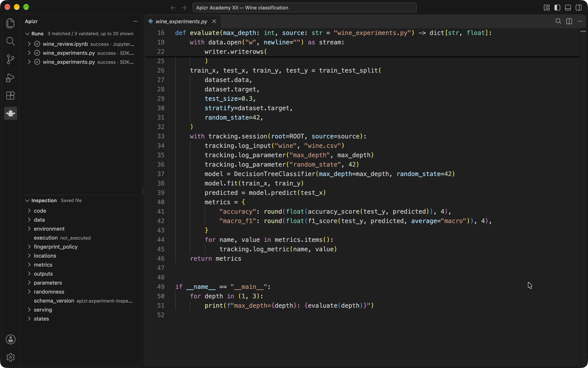Collapse the Runs section
Screen dimensions: 588x368
coord(27,33)
